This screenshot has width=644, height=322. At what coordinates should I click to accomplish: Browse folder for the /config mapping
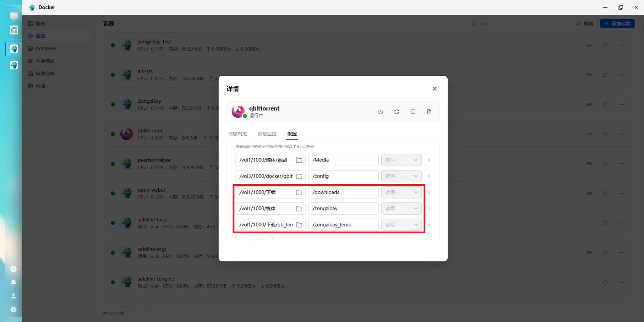[299, 176]
